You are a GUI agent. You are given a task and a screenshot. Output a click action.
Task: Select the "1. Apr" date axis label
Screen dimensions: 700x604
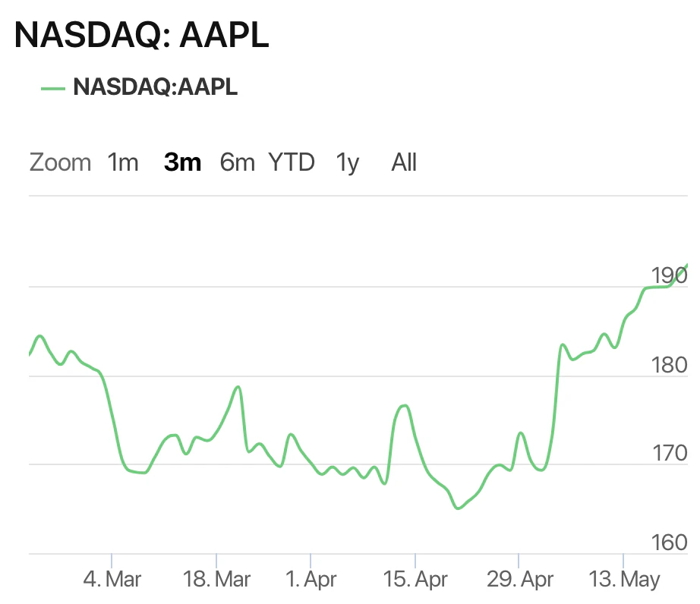click(x=311, y=580)
